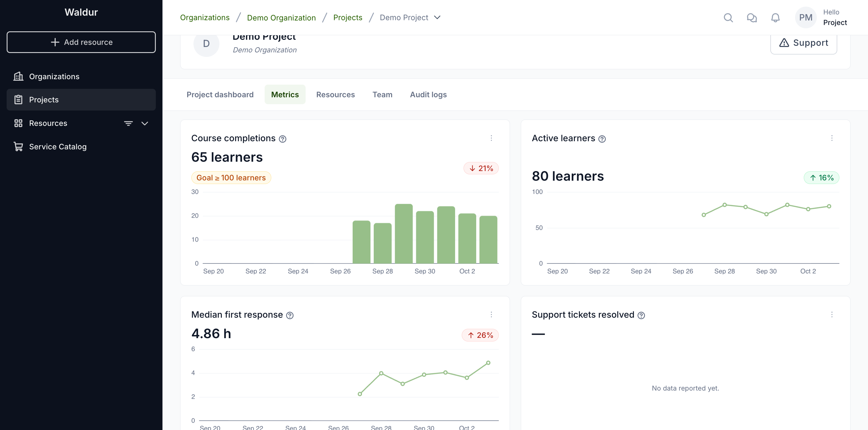Show help for Active learners
The width and height of the screenshot is (868, 430).
(602, 139)
